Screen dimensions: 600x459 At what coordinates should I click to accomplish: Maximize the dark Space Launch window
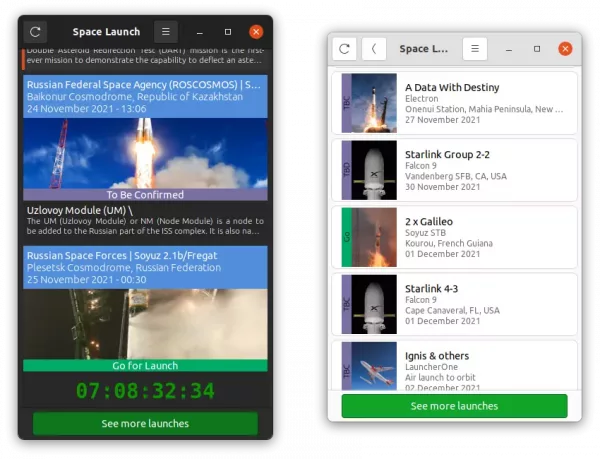pos(228,32)
